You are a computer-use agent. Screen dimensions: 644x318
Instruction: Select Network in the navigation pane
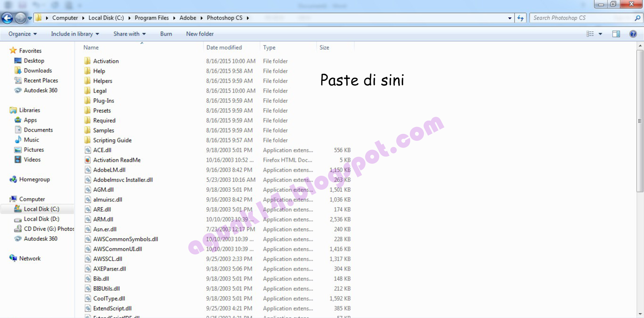30,259
